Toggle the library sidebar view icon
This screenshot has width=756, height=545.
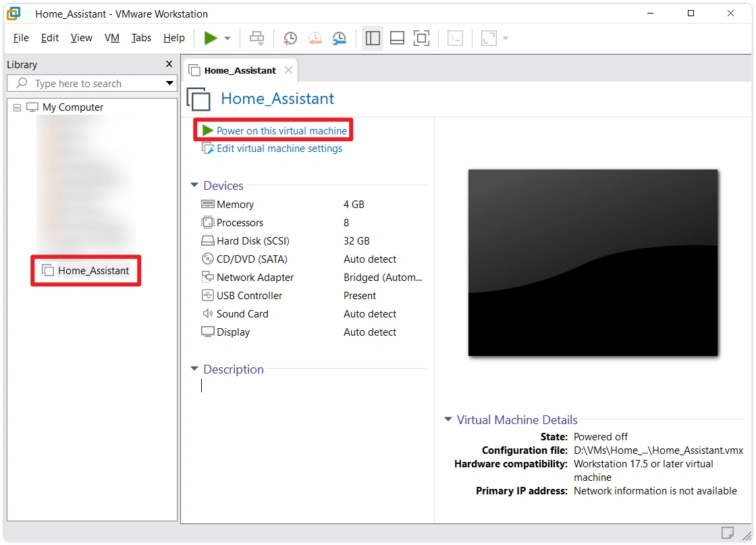pyautogui.click(x=373, y=38)
